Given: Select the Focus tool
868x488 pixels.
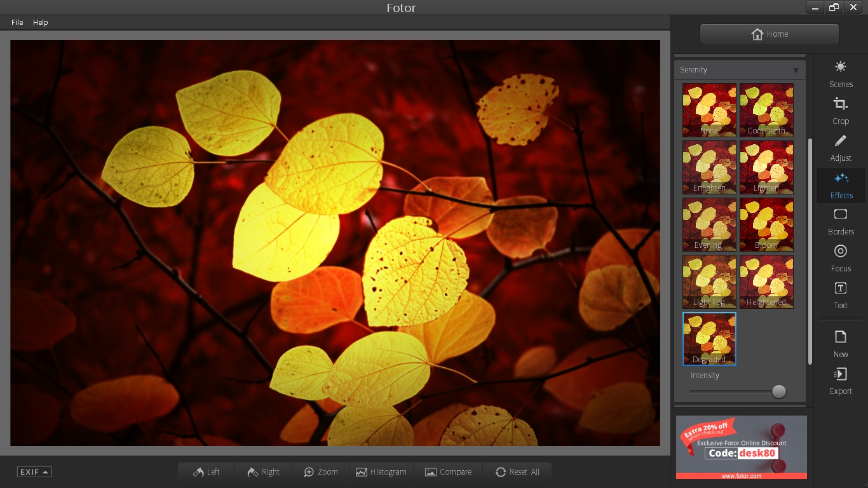Looking at the screenshot, I should [x=841, y=259].
